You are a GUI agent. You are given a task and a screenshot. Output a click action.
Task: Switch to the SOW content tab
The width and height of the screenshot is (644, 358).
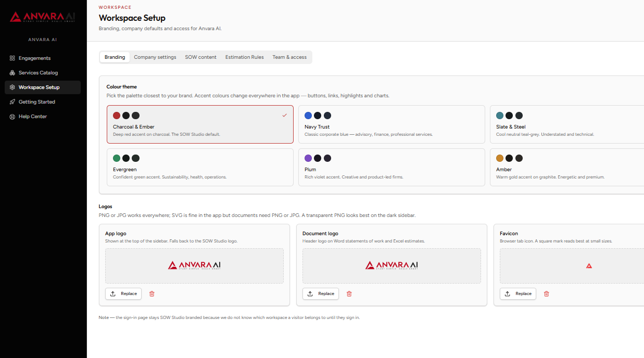coord(200,57)
